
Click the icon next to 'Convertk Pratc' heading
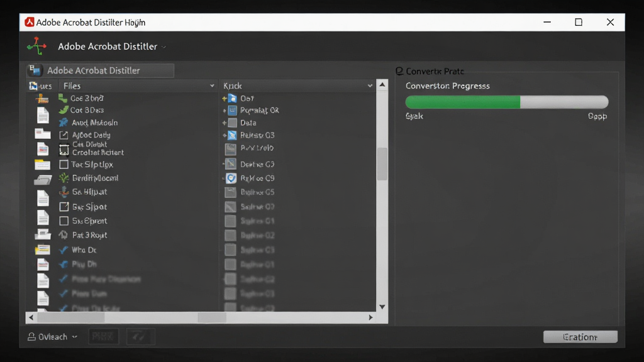[399, 72]
